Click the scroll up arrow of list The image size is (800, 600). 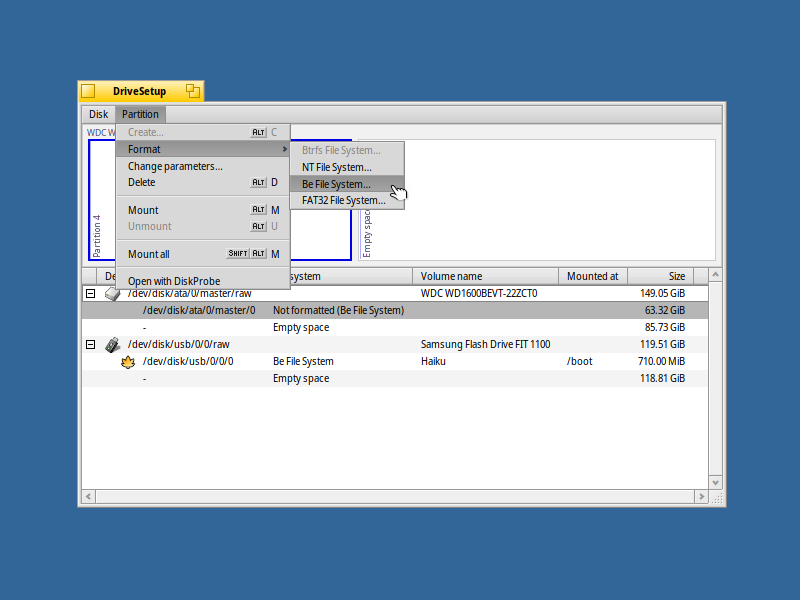point(715,274)
